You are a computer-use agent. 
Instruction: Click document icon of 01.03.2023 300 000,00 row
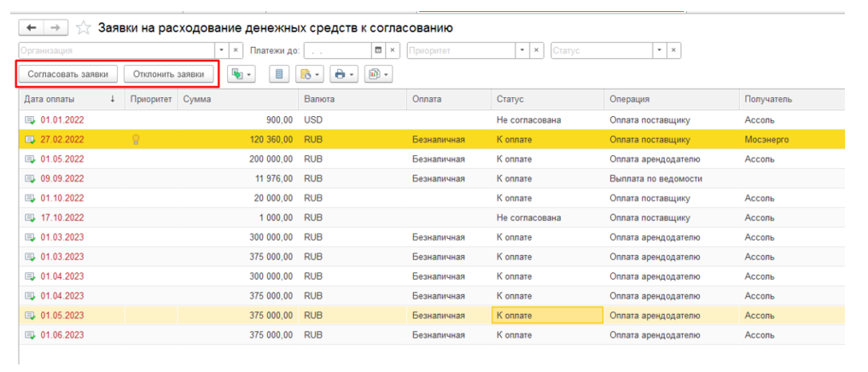pyautogui.click(x=29, y=237)
